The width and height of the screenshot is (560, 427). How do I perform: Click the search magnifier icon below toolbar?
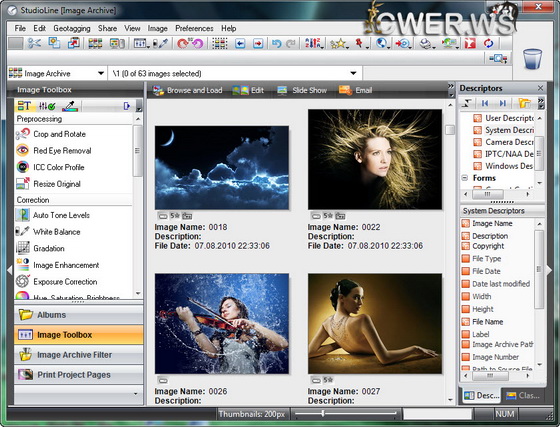[x=499, y=58]
